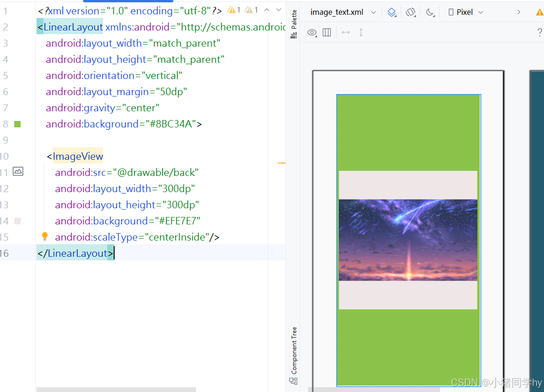Image resolution: width=544 pixels, height=392 pixels.
Task: Click the Component Tree hierarchy icon
Action: 293,381
